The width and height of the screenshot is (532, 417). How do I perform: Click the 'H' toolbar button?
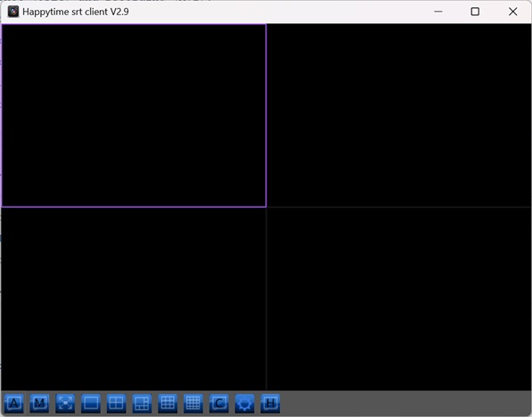(x=270, y=403)
